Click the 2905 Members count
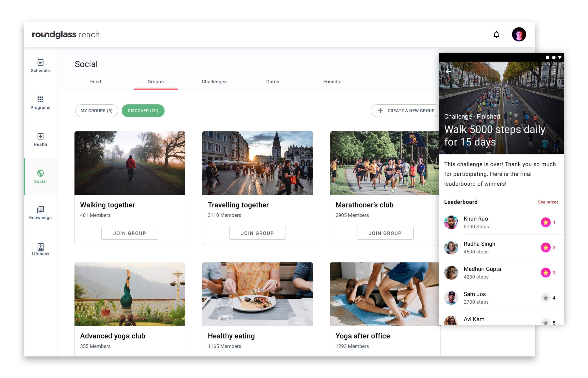The image size is (588, 378). 352,215
